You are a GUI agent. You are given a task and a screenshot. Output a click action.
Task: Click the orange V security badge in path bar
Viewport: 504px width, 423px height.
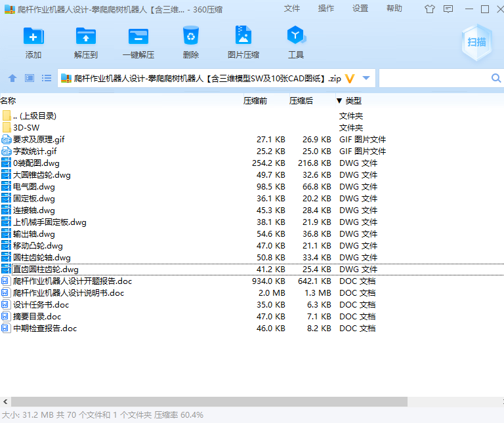point(350,78)
